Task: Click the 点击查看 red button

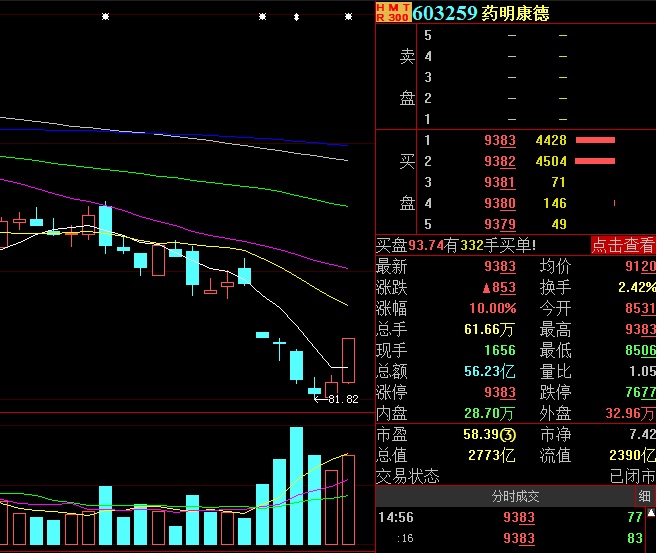Action: pos(623,245)
